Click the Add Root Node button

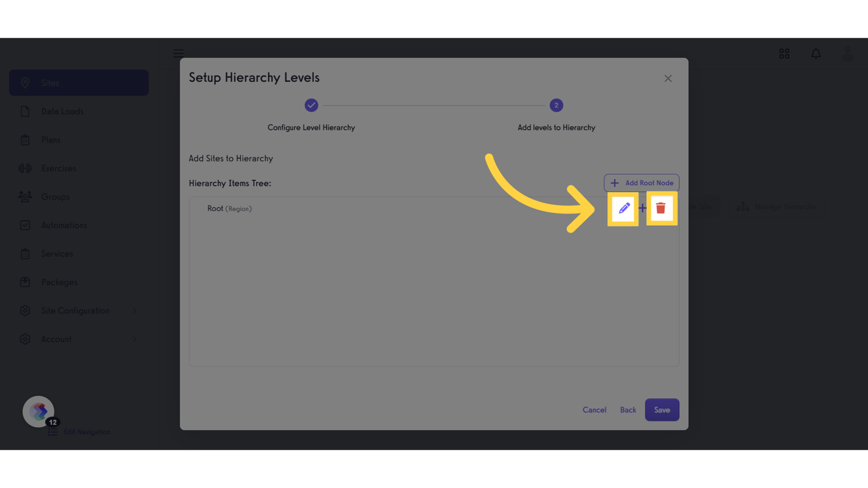tap(641, 183)
